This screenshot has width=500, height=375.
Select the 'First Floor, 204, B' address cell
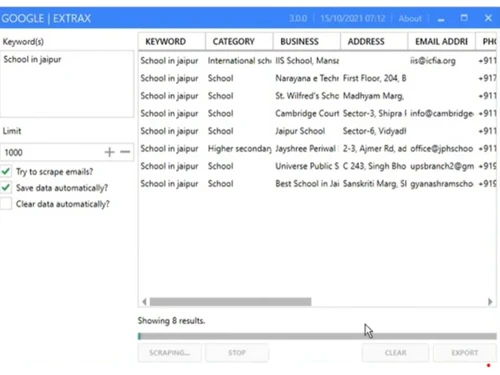(374, 78)
